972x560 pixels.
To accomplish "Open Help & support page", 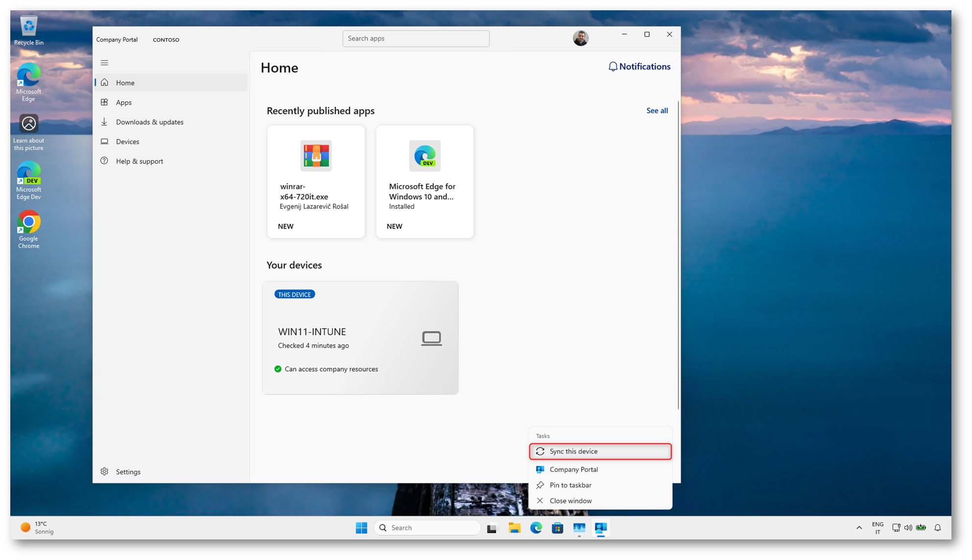I will (x=139, y=161).
